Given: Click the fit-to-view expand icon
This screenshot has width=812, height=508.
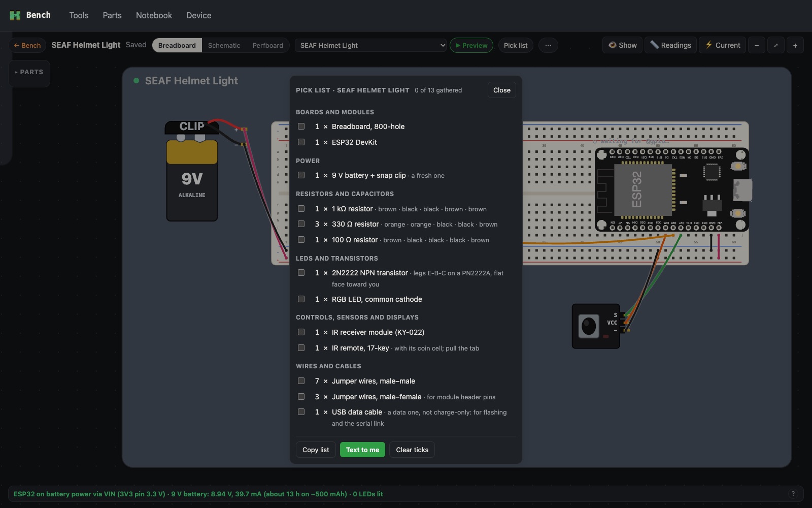Looking at the screenshot, I should 776,45.
